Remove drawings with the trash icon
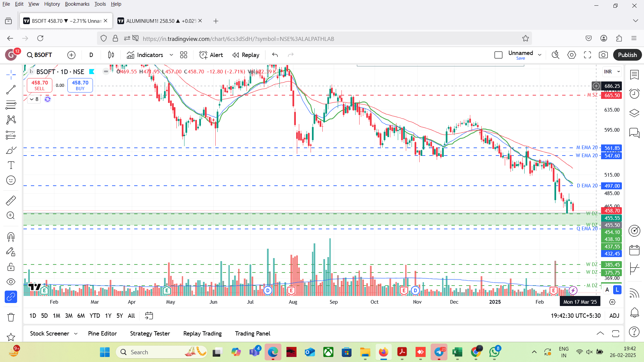Viewport: 644px width, 362px height. 11,317
